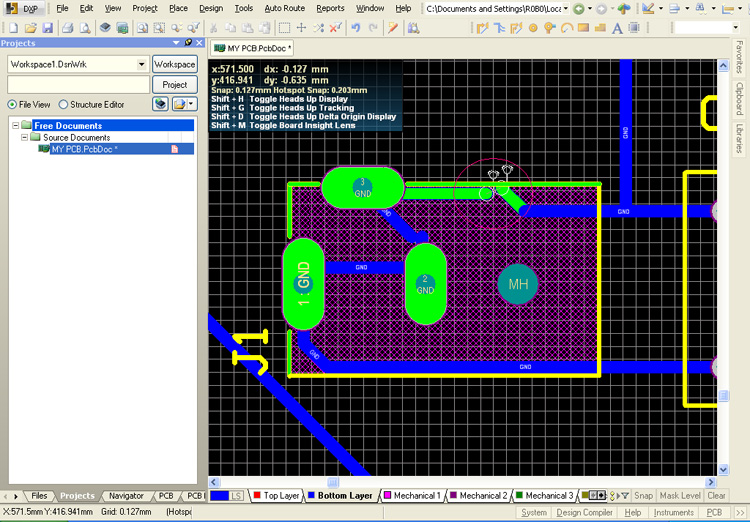This screenshot has width=750, height=522.
Task: Click the green back navigation arrow
Action: point(579,8)
